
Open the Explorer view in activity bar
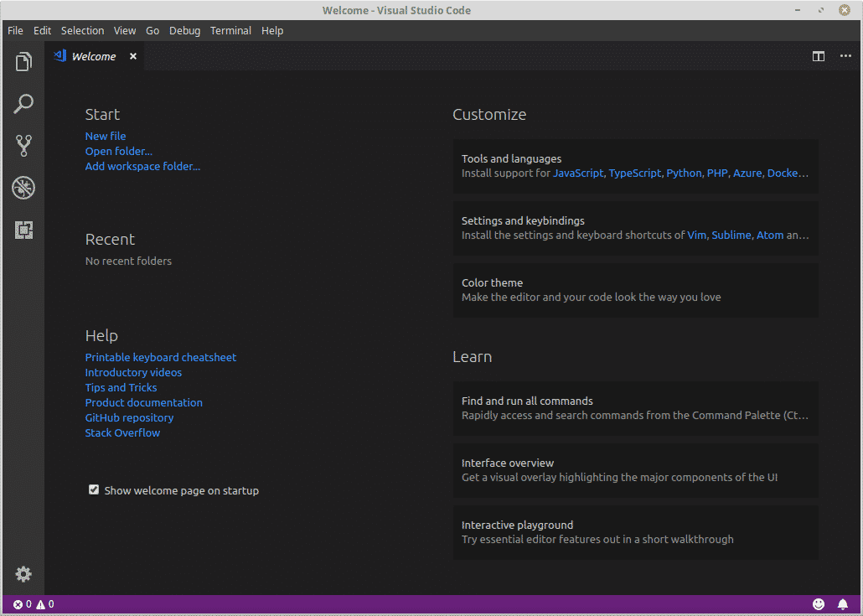point(23,62)
